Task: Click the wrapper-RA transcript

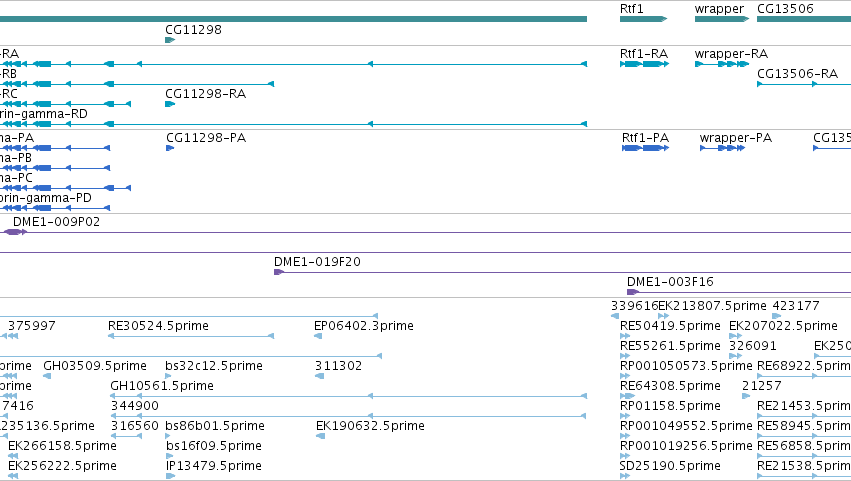Action: coord(722,64)
